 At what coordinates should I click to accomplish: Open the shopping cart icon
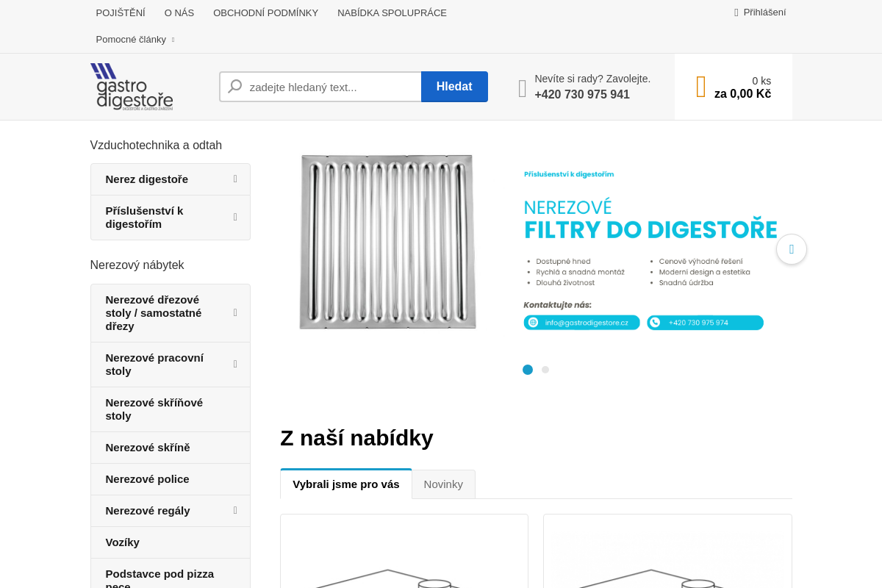701,87
